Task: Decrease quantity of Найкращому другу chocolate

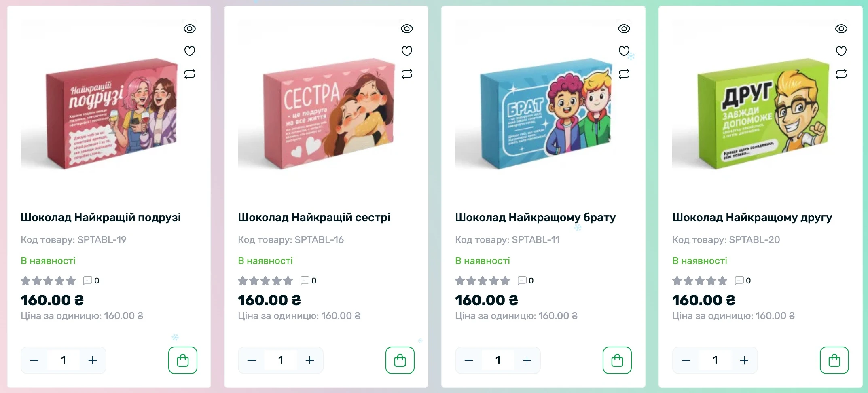Action: [686, 360]
